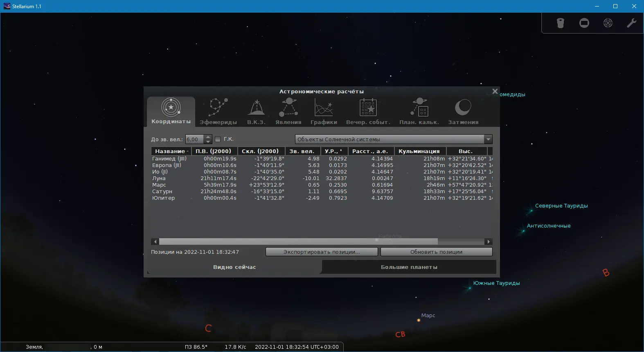The height and width of the screenshot is (352, 644).
Task: Click Луна magnitude cell -10.01
Action: 311,178
